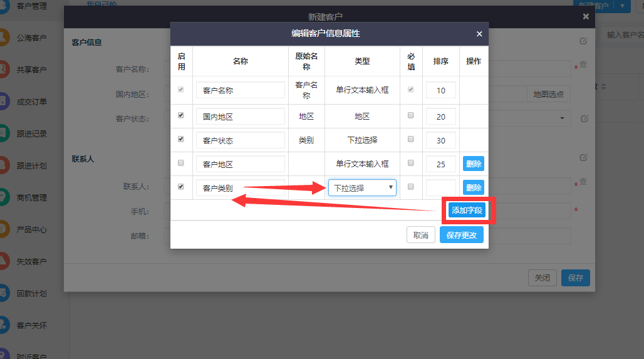This screenshot has width=644, height=359.
Task: Click 关闭 button in 新建客户 window
Action: [x=542, y=278]
